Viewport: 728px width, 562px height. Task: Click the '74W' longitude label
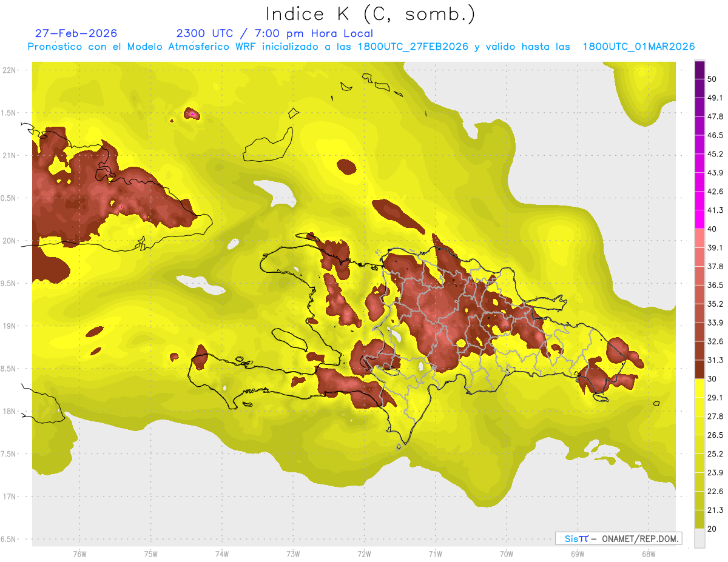(x=222, y=554)
